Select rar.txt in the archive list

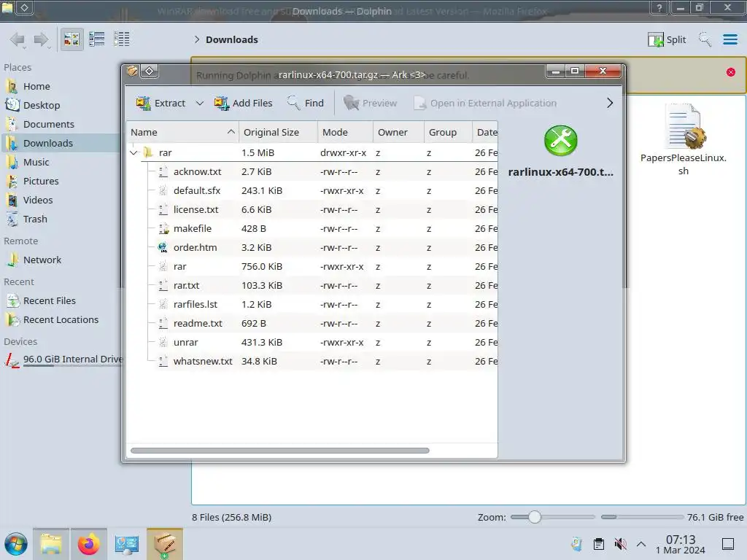pyautogui.click(x=186, y=285)
